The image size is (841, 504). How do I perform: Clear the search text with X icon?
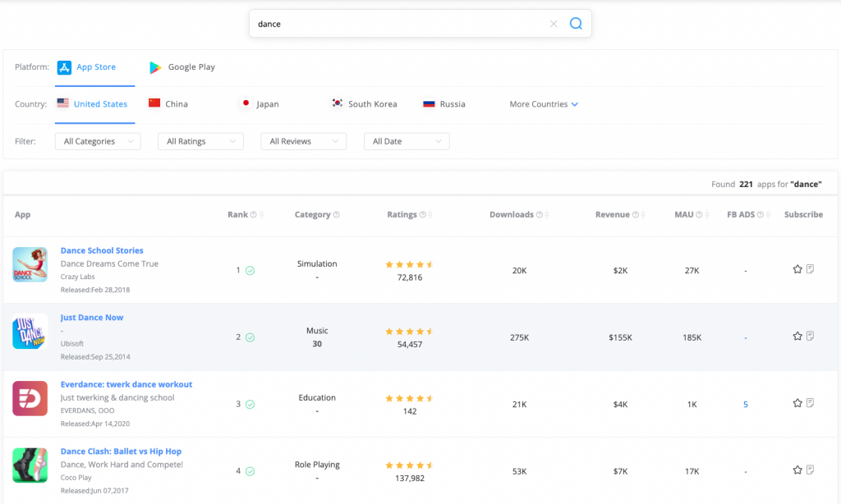(554, 24)
